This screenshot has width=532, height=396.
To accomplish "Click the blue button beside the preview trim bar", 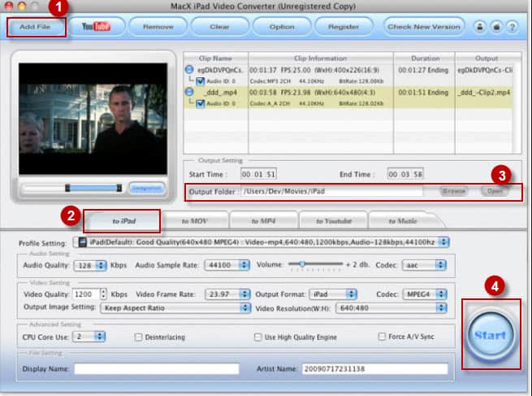I will [146, 188].
